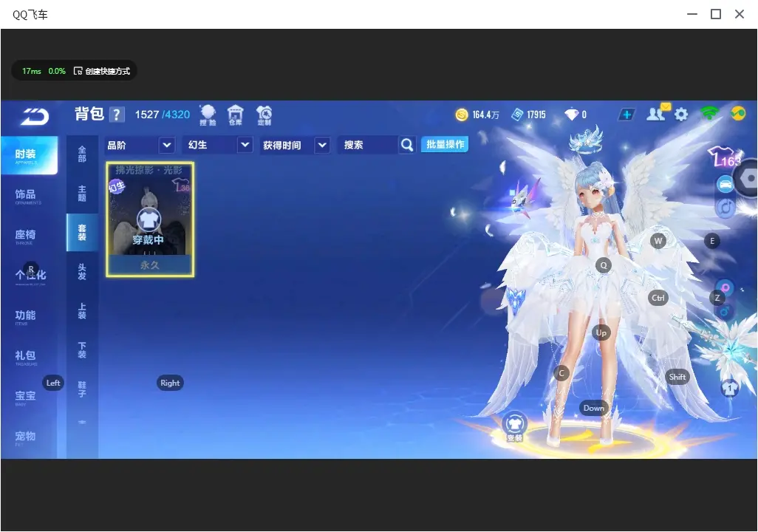The width and height of the screenshot is (758, 532).
Task: Switch to the 上装 subcategory
Action: tap(82, 311)
